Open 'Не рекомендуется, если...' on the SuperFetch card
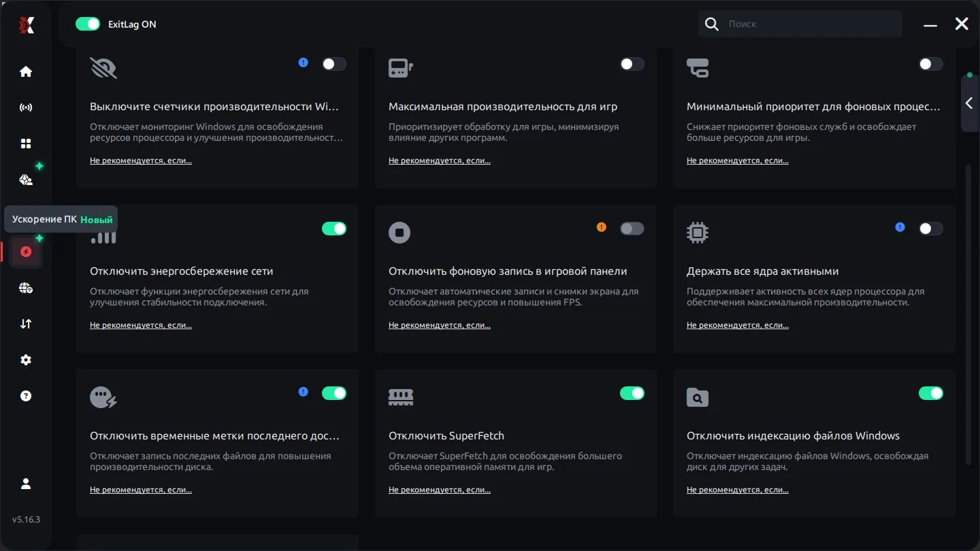This screenshot has width=980, height=551. (x=440, y=490)
